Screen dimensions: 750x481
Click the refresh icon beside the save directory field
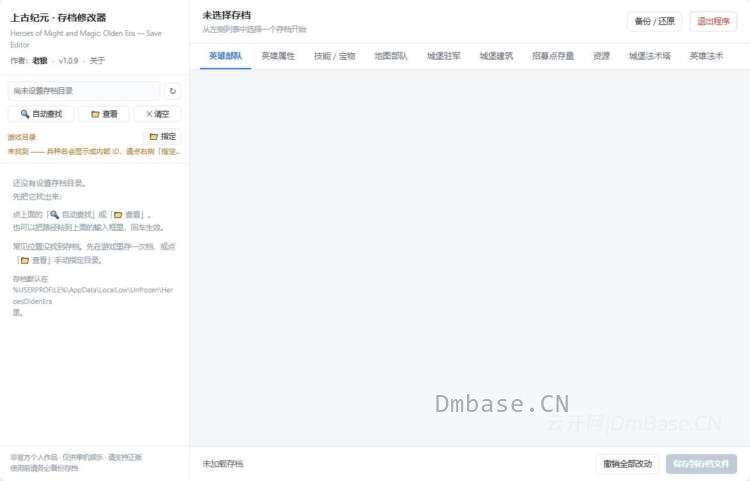[x=173, y=91]
